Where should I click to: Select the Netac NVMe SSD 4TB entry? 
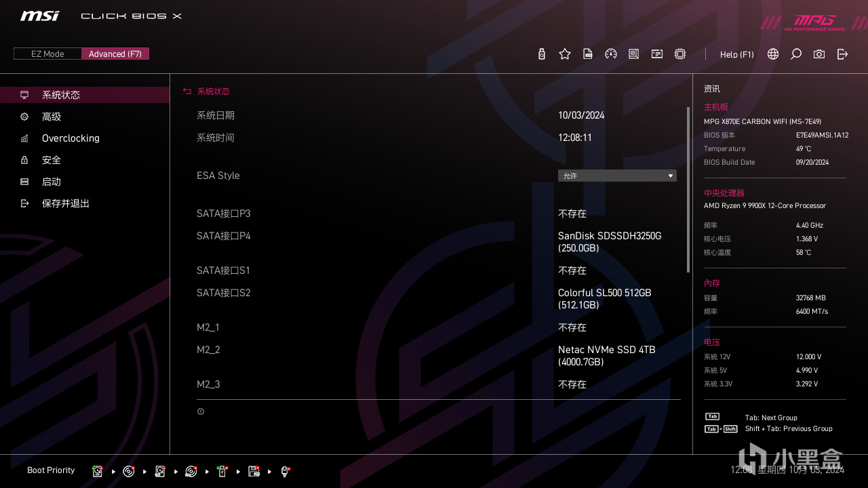coord(607,356)
